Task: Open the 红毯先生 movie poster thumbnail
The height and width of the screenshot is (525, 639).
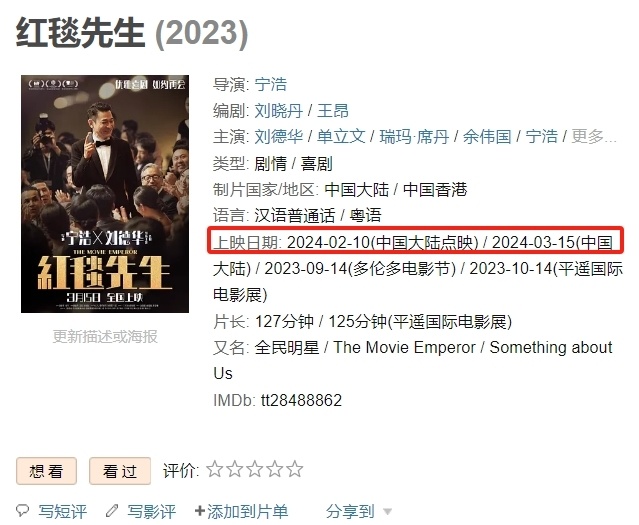Action: click(105, 194)
